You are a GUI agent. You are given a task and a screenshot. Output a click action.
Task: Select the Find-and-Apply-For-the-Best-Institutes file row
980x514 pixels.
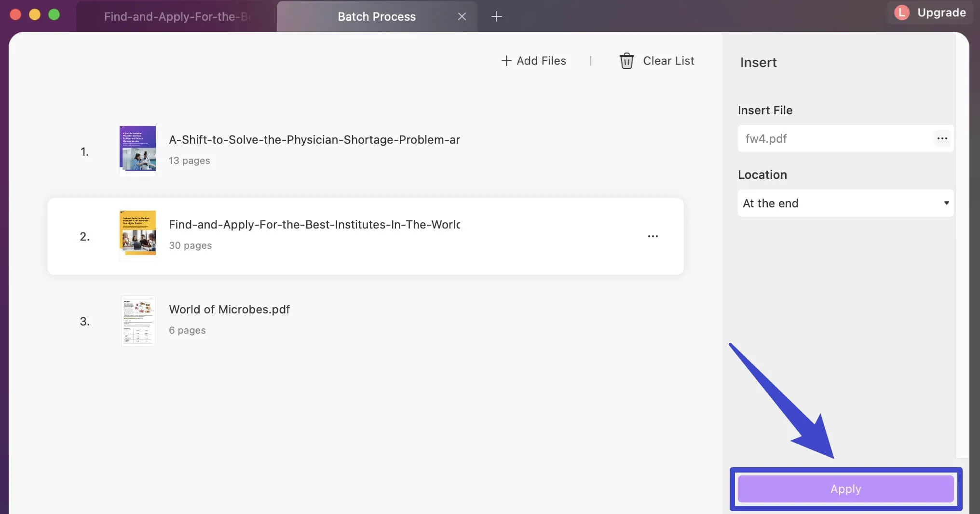[x=365, y=236]
